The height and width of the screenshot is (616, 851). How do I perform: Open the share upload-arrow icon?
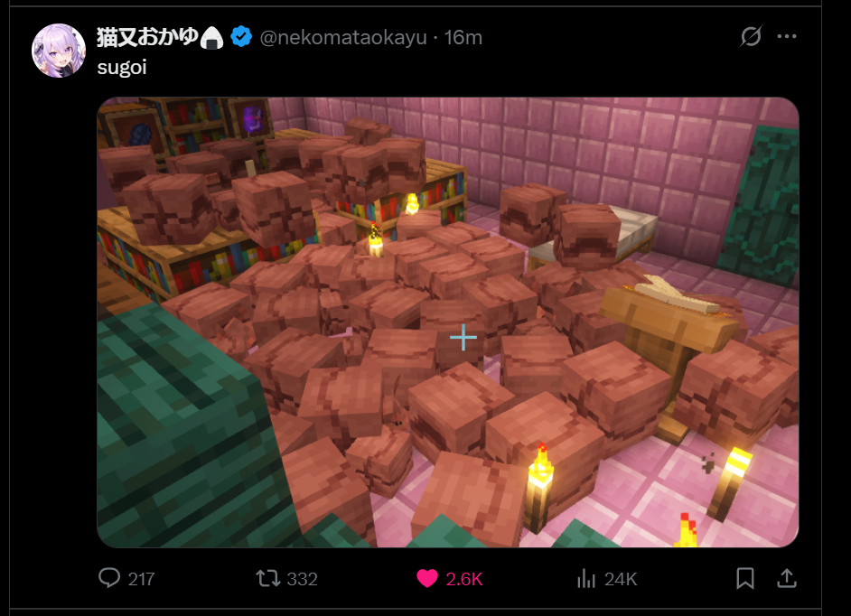[x=787, y=578]
